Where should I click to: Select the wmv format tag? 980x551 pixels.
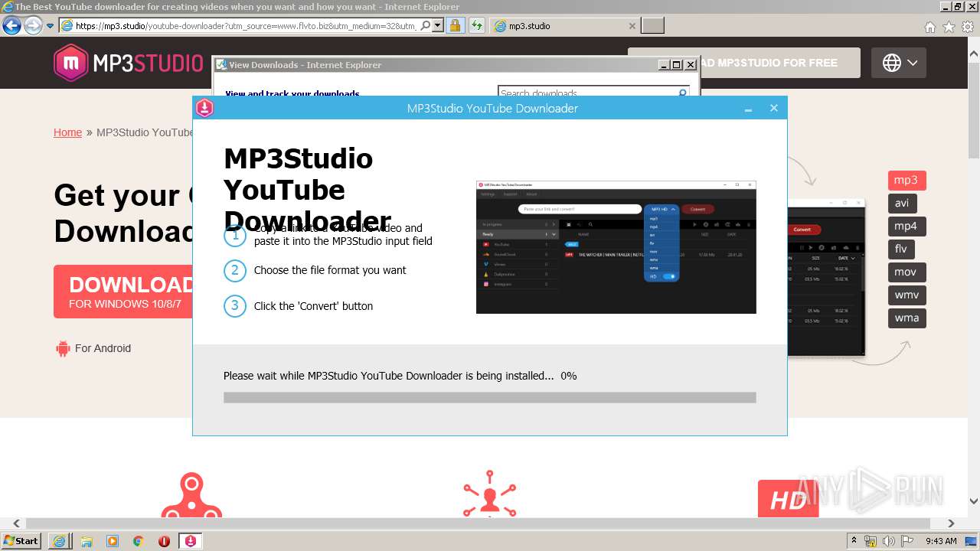(x=907, y=295)
